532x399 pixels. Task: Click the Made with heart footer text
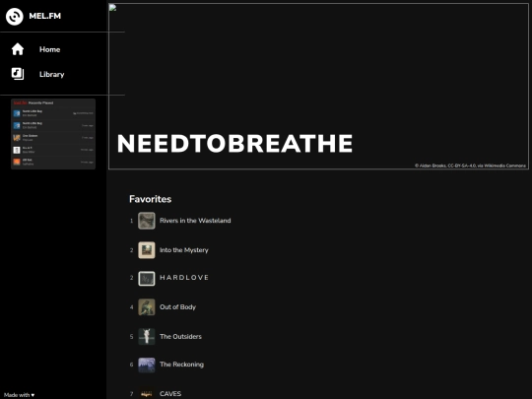[x=19, y=395]
